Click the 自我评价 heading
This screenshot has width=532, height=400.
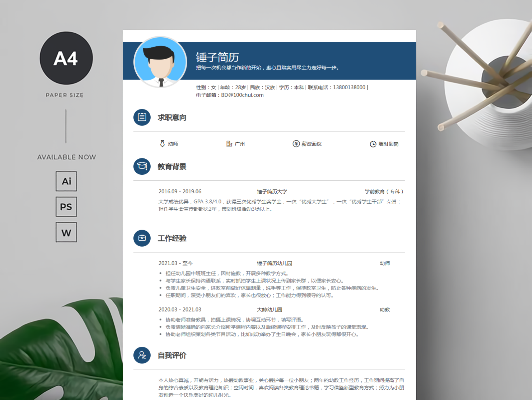tap(172, 355)
